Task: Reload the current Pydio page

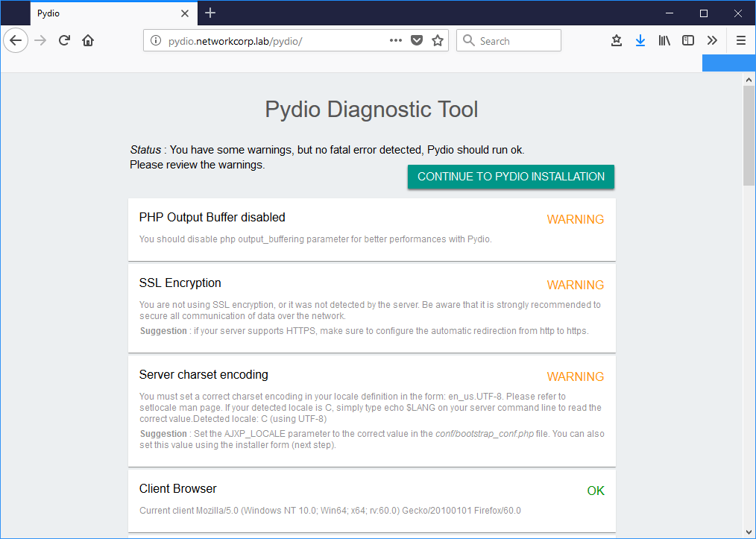Action: [x=64, y=40]
